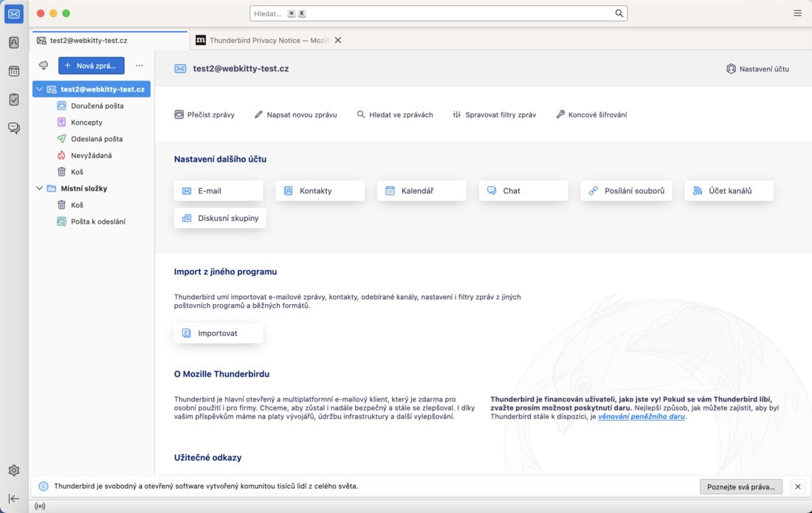Click the Get Messages cloud icon
Image resolution: width=812 pixels, height=513 pixels.
[x=44, y=65]
